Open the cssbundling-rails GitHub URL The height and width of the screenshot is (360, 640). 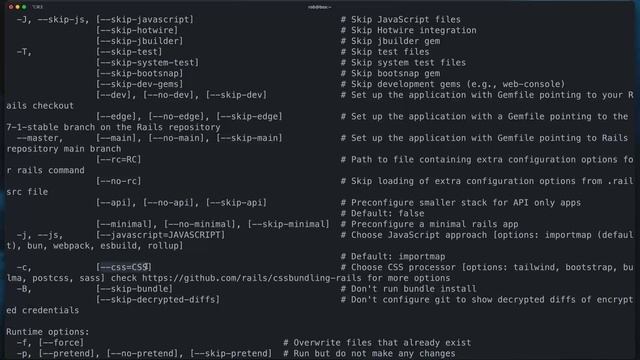251,278
